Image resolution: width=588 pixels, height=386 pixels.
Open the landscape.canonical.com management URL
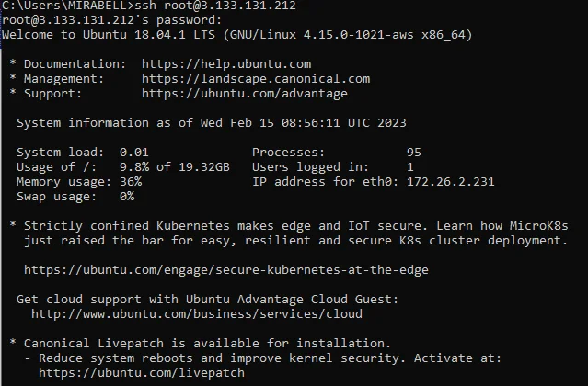coord(256,79)
